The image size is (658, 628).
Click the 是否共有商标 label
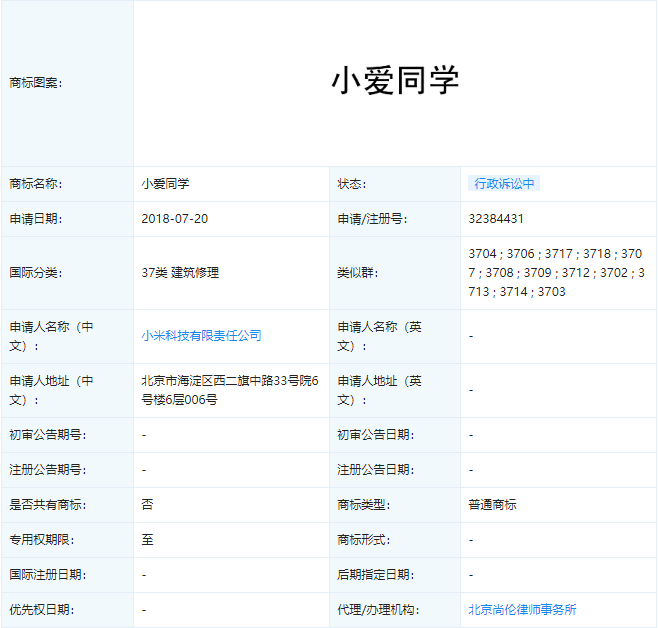[x=48, y=505]
